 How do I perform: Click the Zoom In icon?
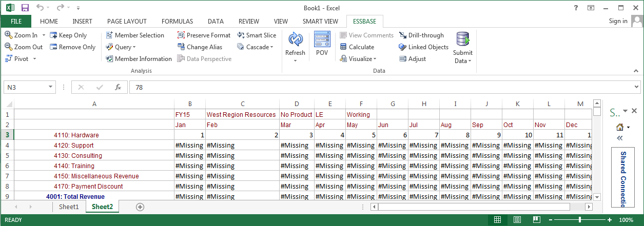click(x=9, y=35)
